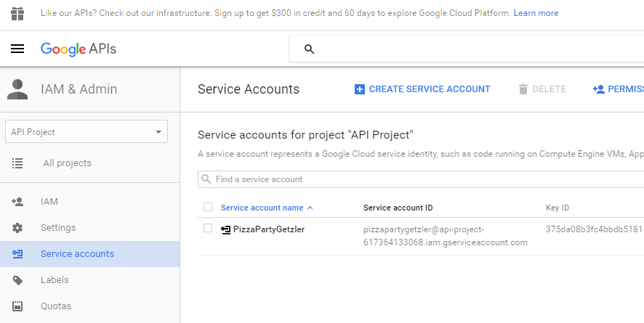Screen dimensions: 644x323
Task: Click the gift promo icon
Action: (x=17, y=14)
